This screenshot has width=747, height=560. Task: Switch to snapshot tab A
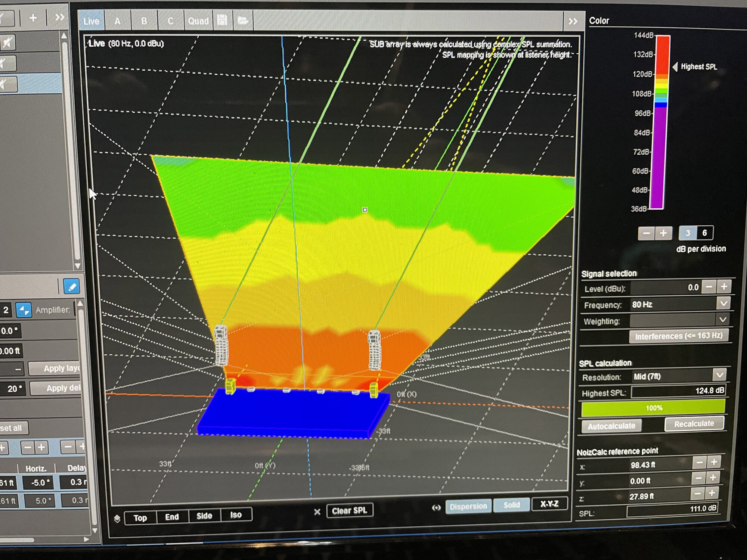118,21
